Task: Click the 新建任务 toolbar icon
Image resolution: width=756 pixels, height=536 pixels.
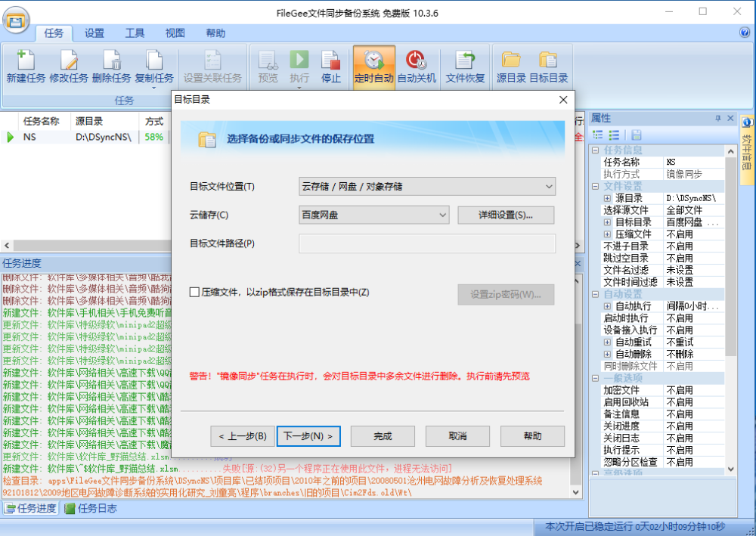Action: pyautogui.click(x=26, y=66)
